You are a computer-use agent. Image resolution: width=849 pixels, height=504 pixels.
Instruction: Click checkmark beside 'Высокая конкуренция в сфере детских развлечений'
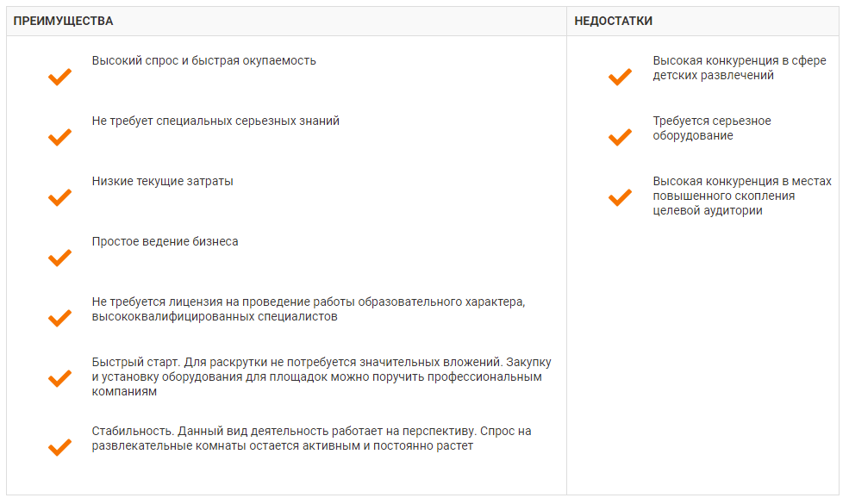[620, 78]
